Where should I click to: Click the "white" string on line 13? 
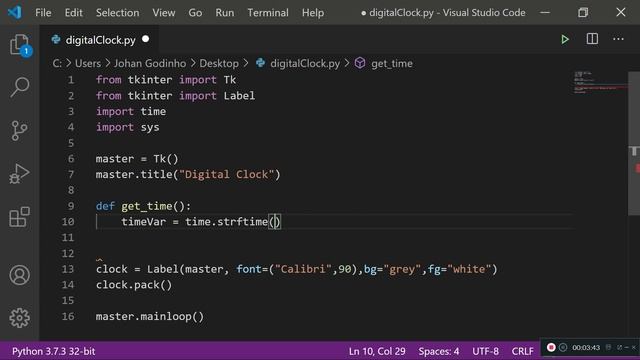click(469, 269)
